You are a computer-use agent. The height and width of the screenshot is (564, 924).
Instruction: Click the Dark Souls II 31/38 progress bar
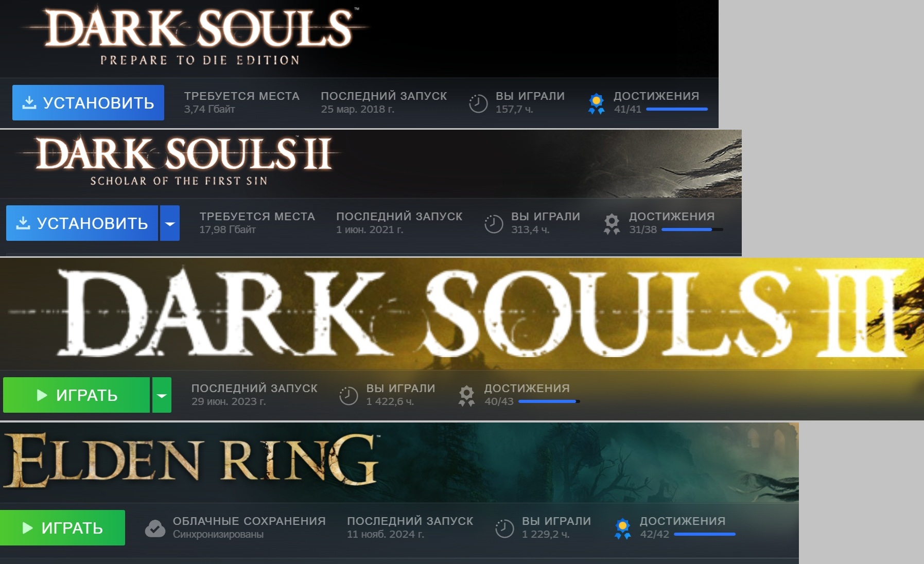[x=692, y=230]
